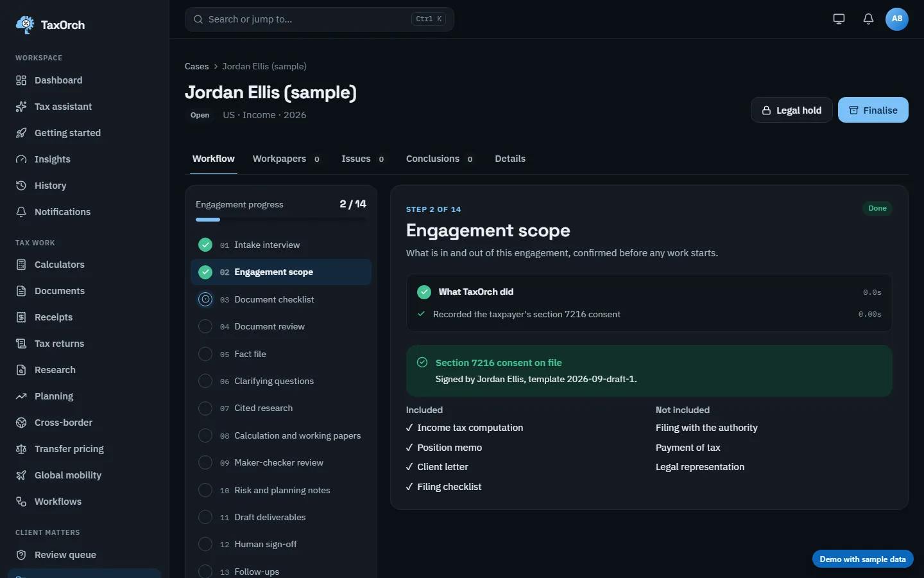The image size is (924, 578).
Task: Switch to the Workflow tab
Action: [x=214, y=159]
